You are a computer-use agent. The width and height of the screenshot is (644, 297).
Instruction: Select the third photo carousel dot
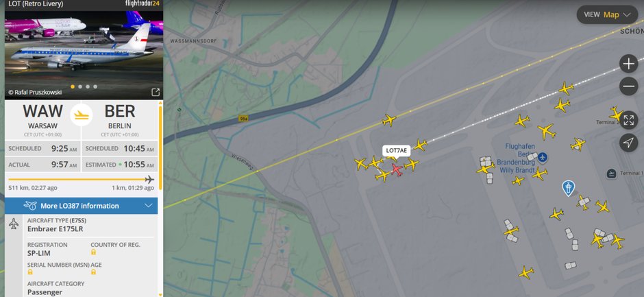coord(88,87)
